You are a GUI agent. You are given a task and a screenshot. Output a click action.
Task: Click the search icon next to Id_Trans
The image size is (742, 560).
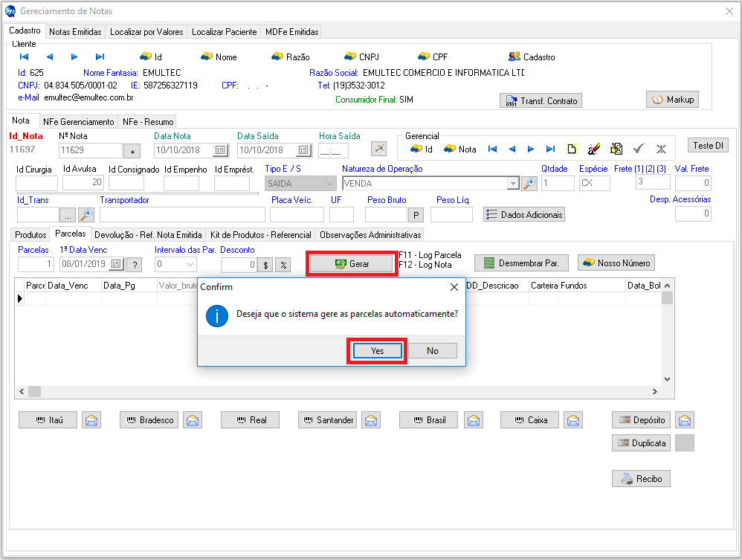click(86, 215)
